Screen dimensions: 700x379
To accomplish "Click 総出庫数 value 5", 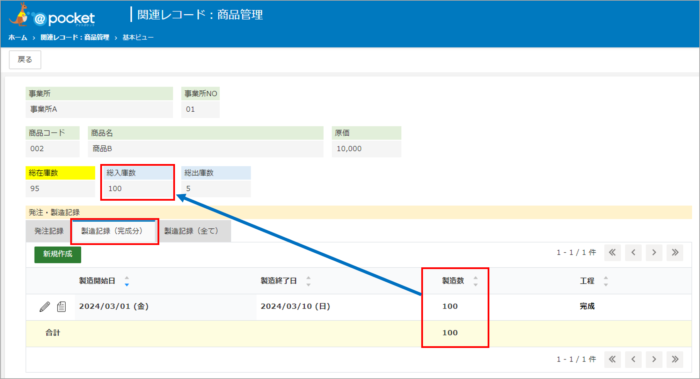I will click(x=216, y=188).
